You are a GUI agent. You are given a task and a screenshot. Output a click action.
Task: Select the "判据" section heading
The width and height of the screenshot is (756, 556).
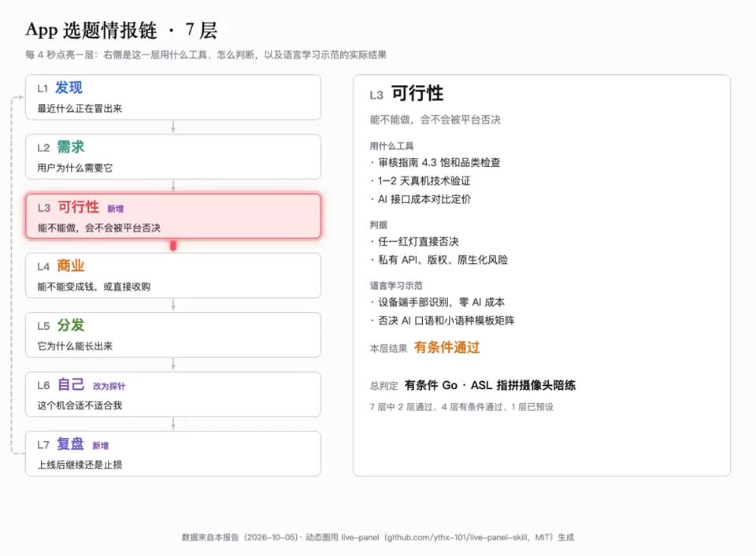379,224
